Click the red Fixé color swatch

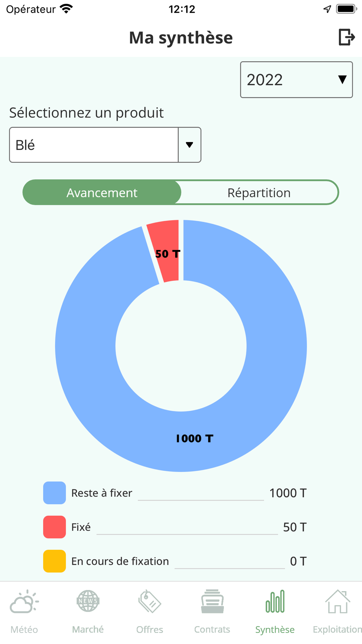(x=54, y=527)
